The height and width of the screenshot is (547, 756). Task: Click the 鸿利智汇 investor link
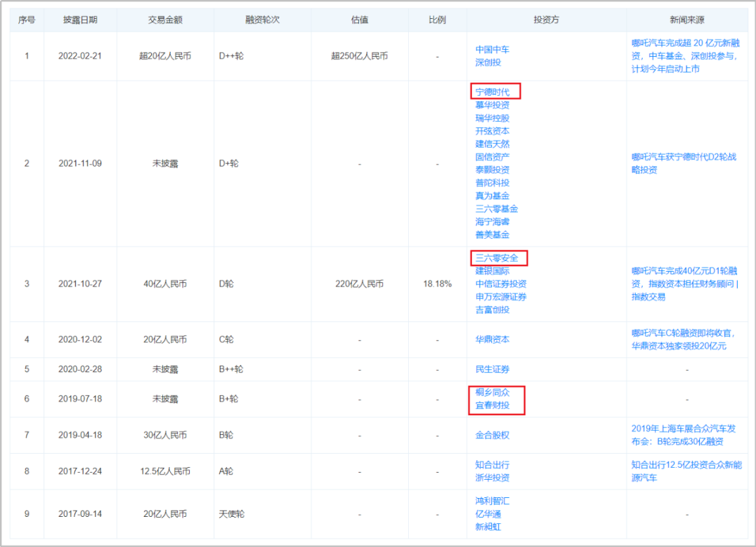[494, 501]
